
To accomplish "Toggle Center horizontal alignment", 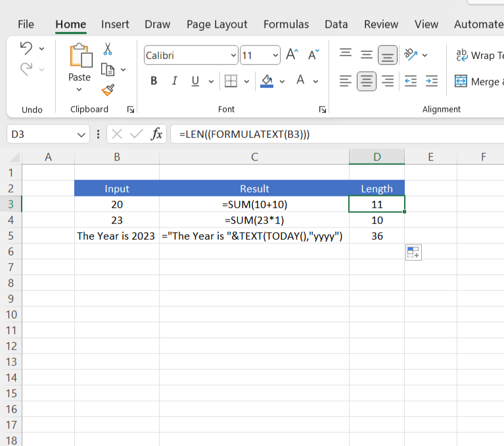I will 367,81.
